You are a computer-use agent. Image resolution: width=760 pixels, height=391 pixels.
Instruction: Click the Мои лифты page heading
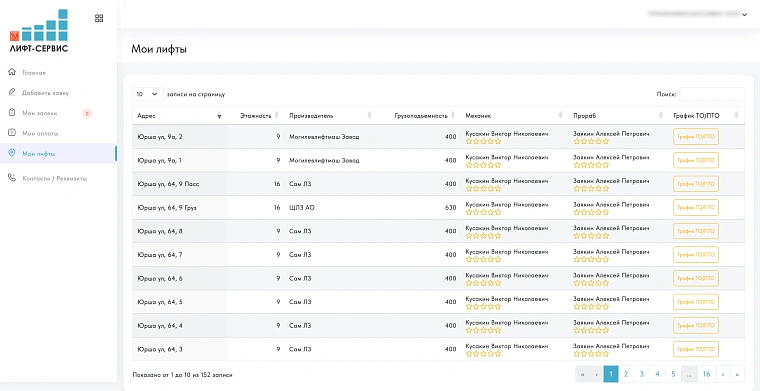(x=159, y=49)
